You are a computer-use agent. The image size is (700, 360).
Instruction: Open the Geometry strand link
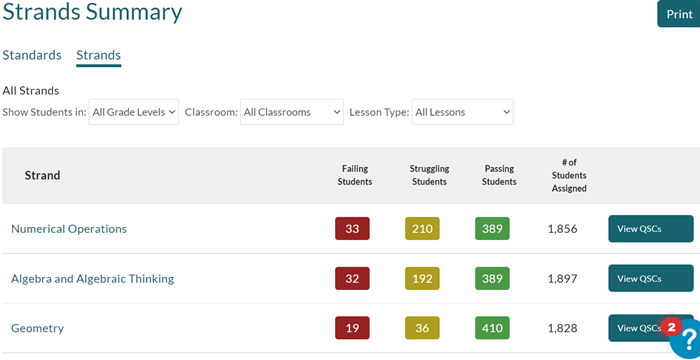[38, 328]
